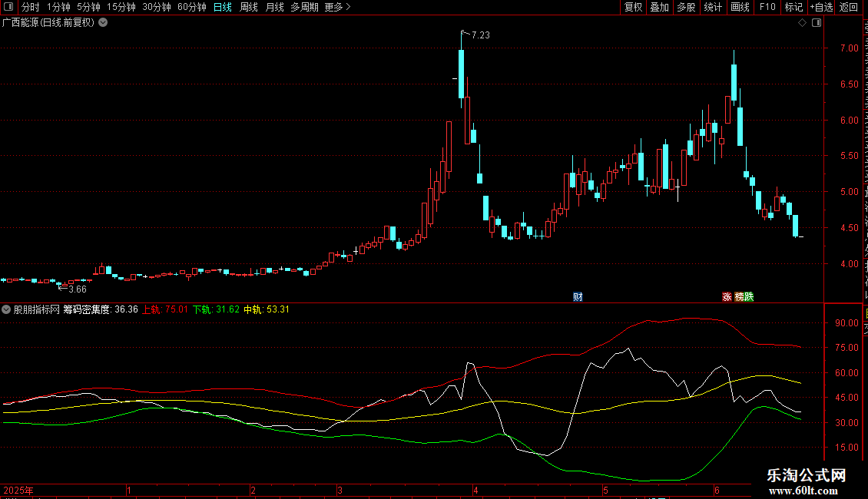Select the 60分钟 period
868x499 pixels.
(x=191, y=7)
